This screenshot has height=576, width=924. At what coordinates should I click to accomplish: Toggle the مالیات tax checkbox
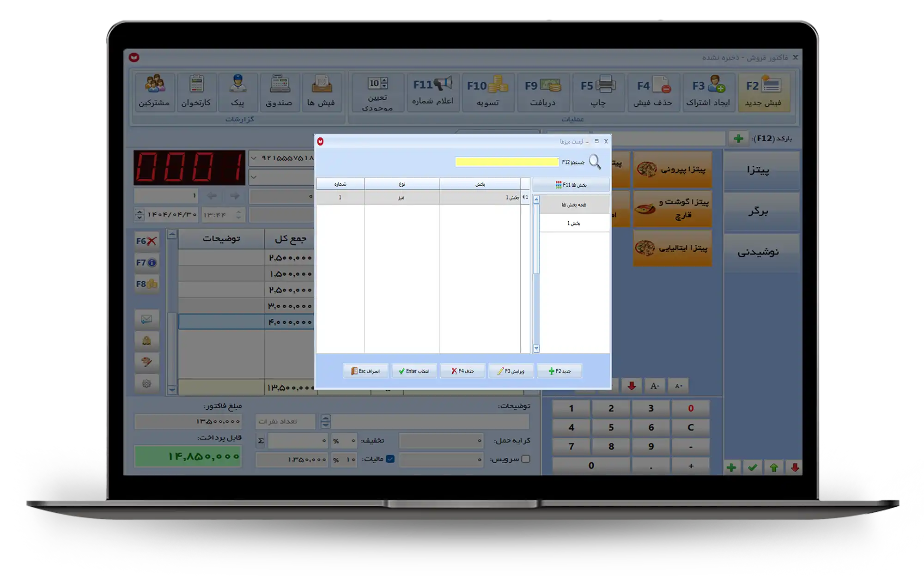click(390, 459)
